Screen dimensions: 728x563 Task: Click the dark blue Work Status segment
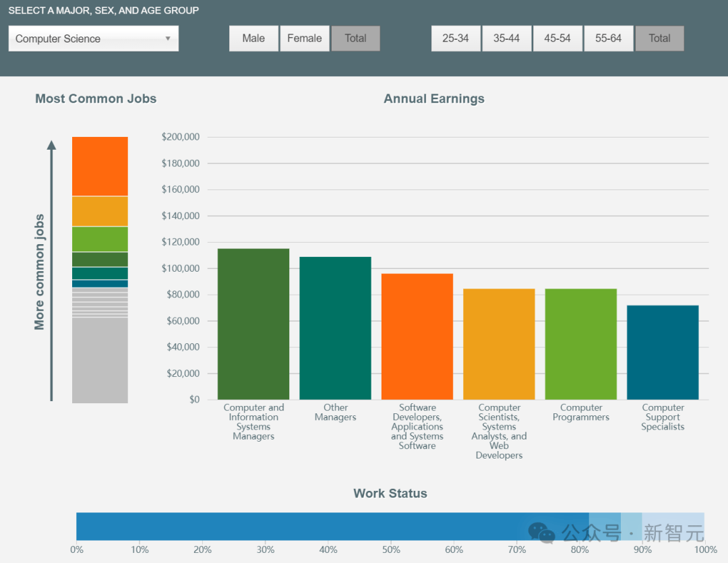[297, 526]
